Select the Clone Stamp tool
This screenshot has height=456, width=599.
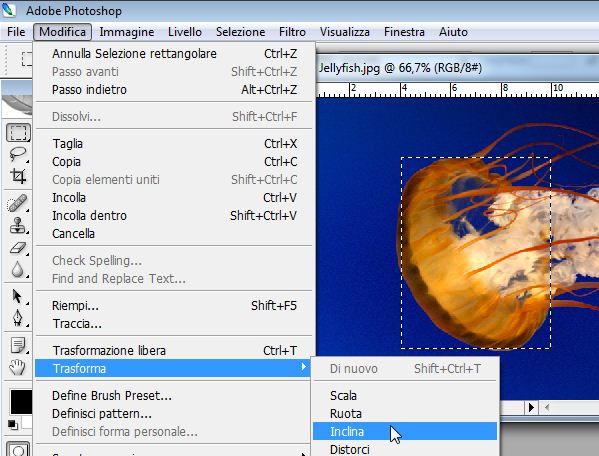pos(18,225)
